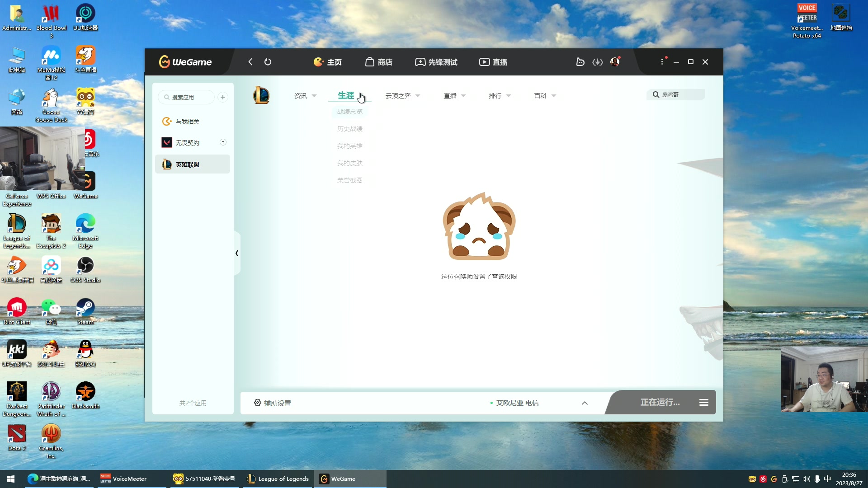Click 共2个应用 label in sidebar
Viewport: 868px width, 488px height.
(193, 403)
